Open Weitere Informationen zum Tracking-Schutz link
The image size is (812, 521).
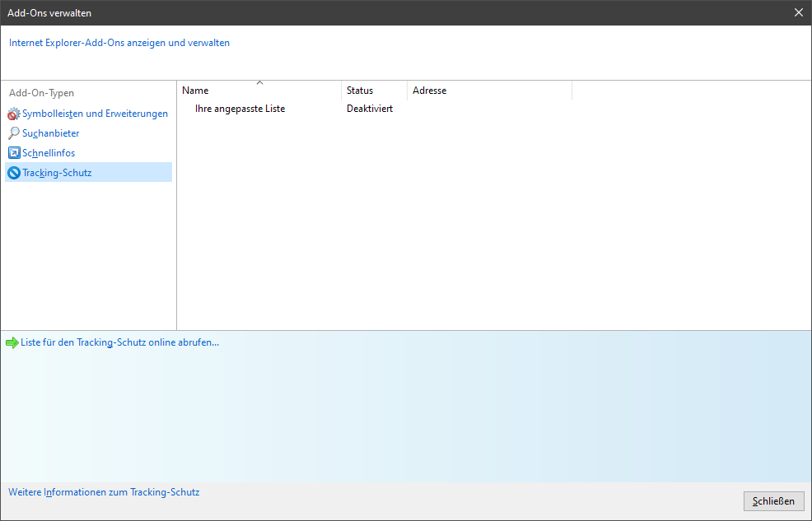(104, 492)
